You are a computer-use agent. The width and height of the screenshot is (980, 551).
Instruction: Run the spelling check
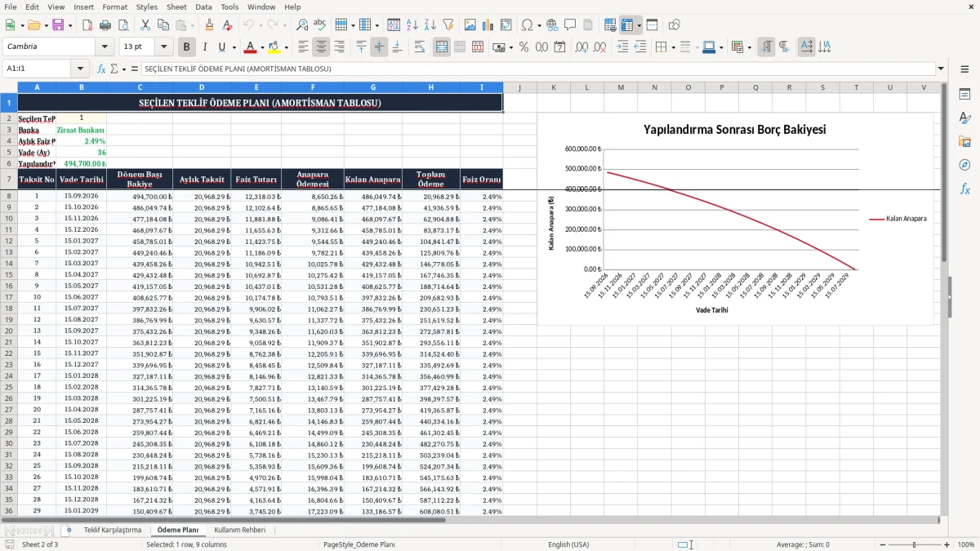pos(320,25)
